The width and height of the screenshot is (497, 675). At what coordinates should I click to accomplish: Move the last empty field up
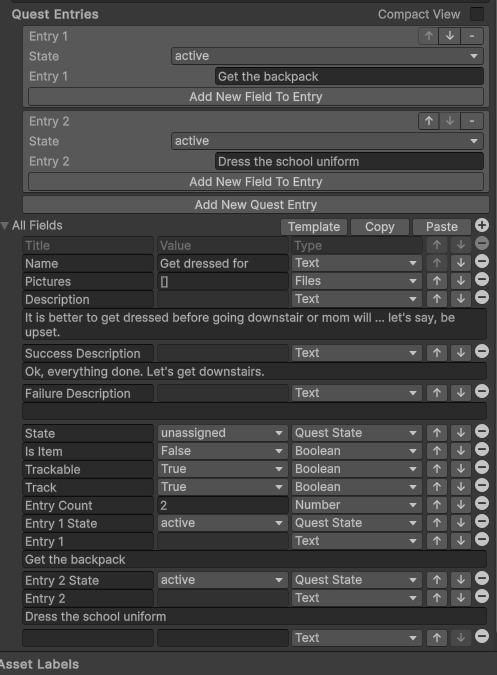(437, 638)
